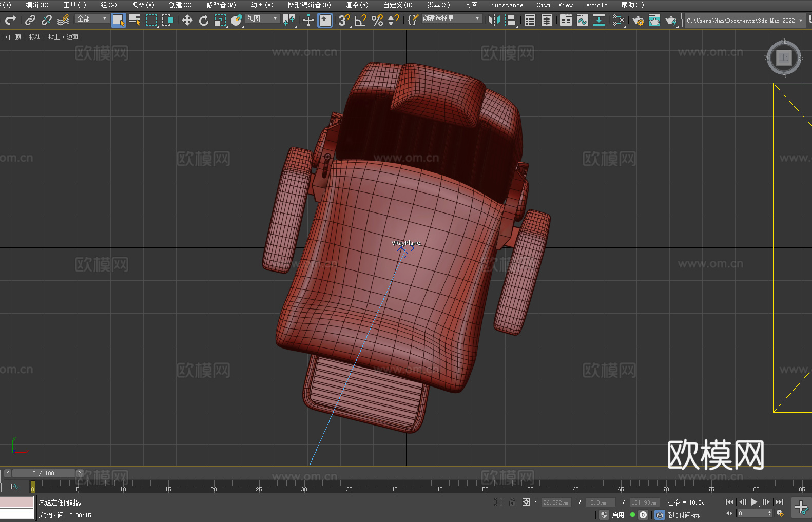Click 添加时间标记 add time tag
The image size is (812, 522).
tap(684, 515)
